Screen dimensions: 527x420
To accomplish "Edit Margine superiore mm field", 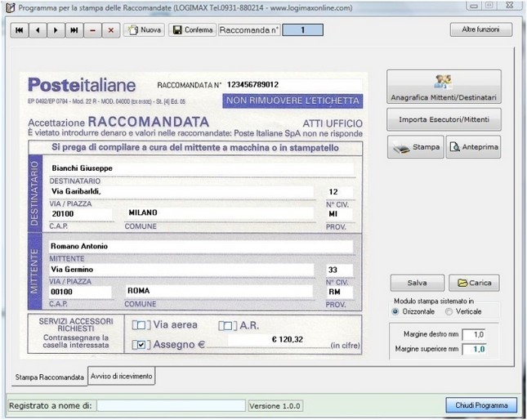I will point(474,349).
